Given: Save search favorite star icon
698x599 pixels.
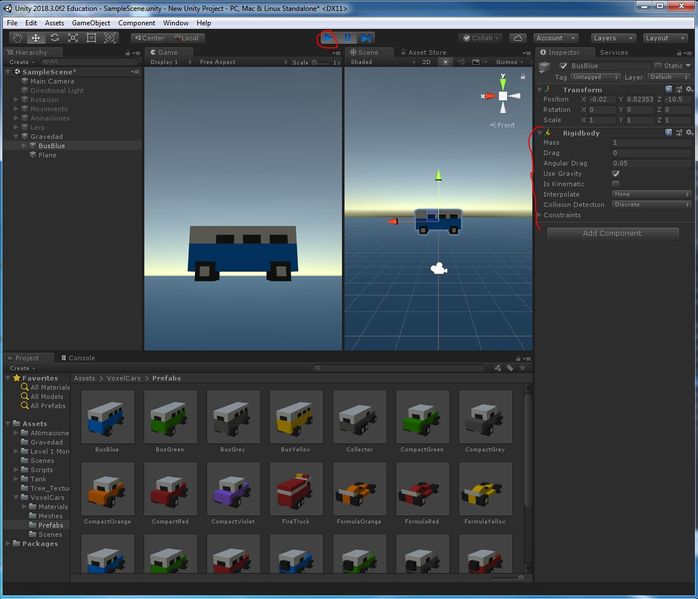Looking at the screenshot, I should 523,368.
